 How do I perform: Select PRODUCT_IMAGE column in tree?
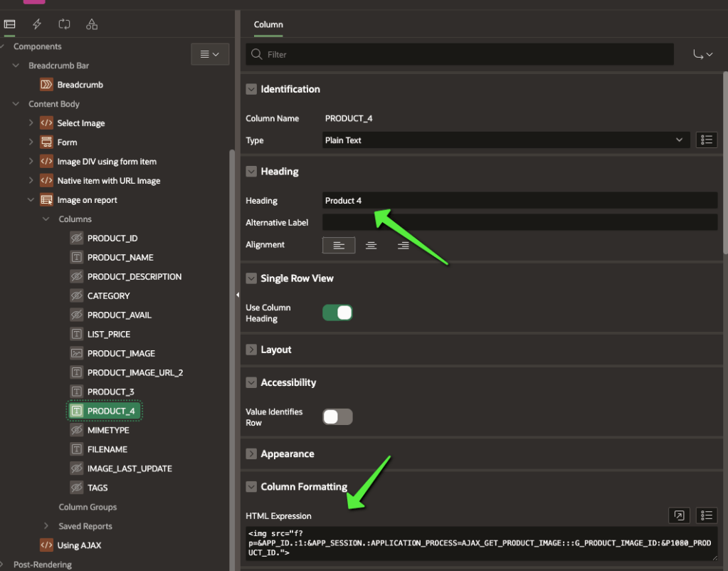click(x=120, y=353)
